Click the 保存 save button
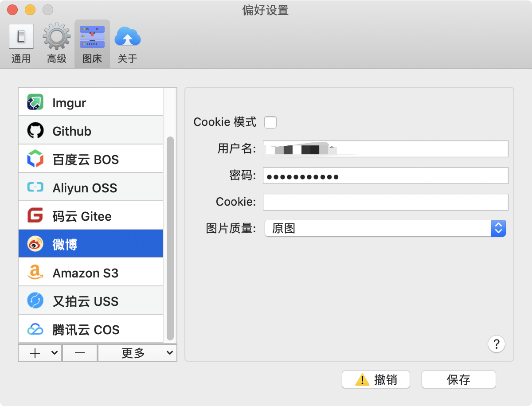 (x=458, y=379)
